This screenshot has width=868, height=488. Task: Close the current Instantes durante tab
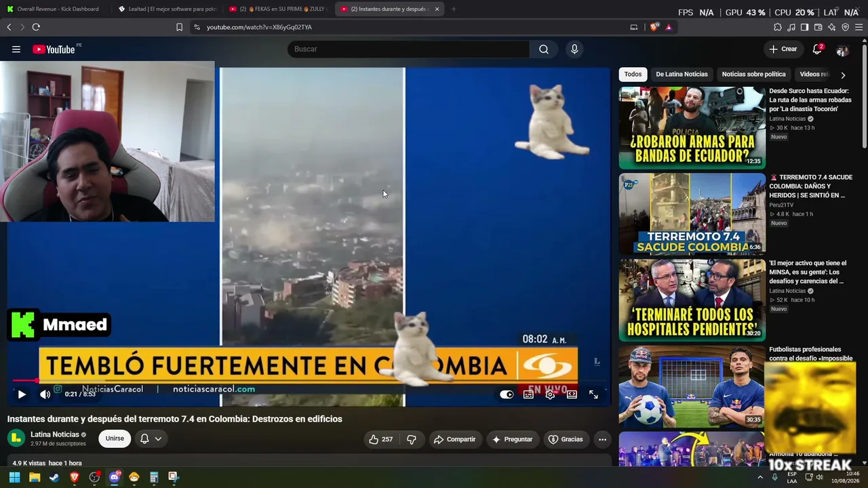click(x=437, y=9)
